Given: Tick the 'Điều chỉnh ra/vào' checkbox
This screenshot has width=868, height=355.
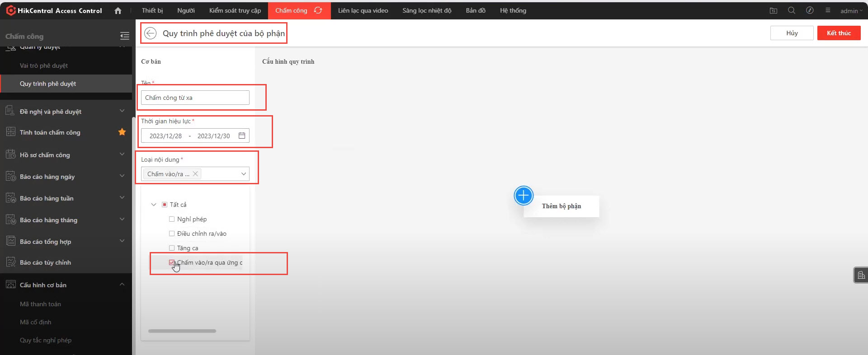Looking at the screenshot, I should (x=172, y=234).
